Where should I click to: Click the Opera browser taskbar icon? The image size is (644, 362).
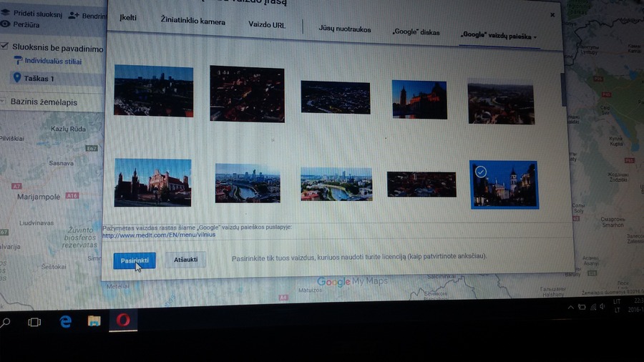pyautogui.click(x=123, y=320)
